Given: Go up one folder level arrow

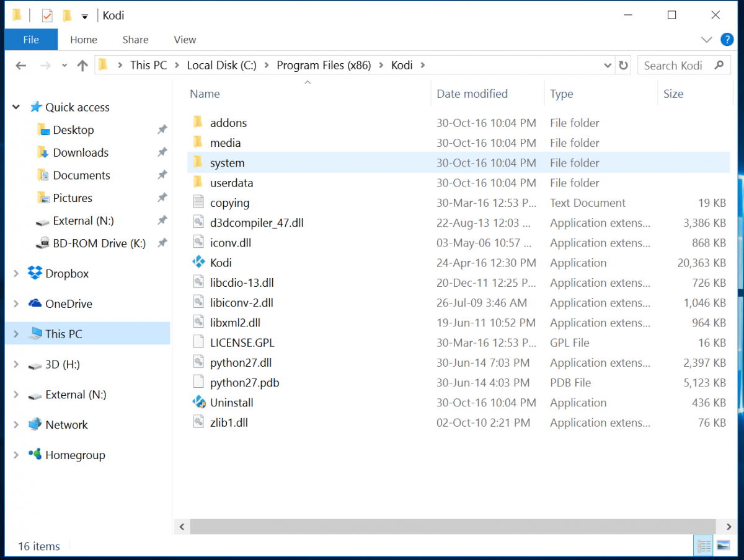Looking at the screenshot, I should tap(82, 66).
